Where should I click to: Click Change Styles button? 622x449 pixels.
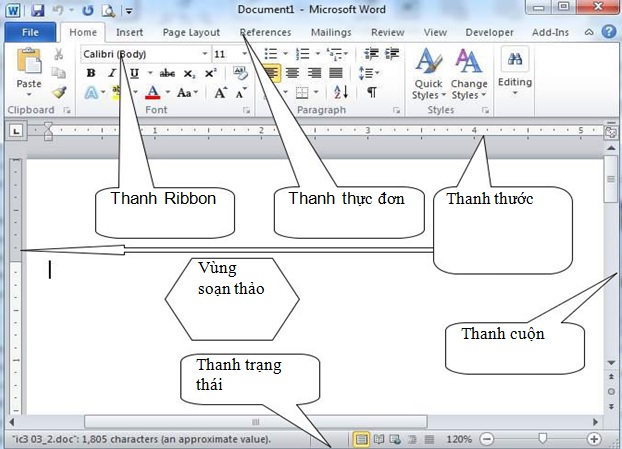pyautogui.click(x=469, y=73)
